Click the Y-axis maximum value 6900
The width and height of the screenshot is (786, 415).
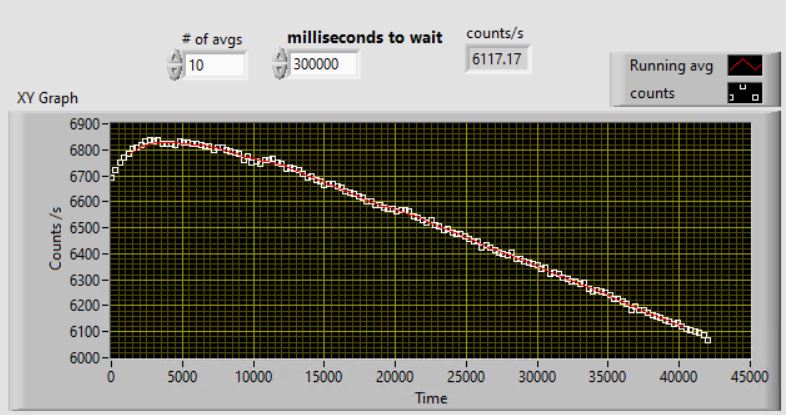pyautogui.click(x=86, y=124)
